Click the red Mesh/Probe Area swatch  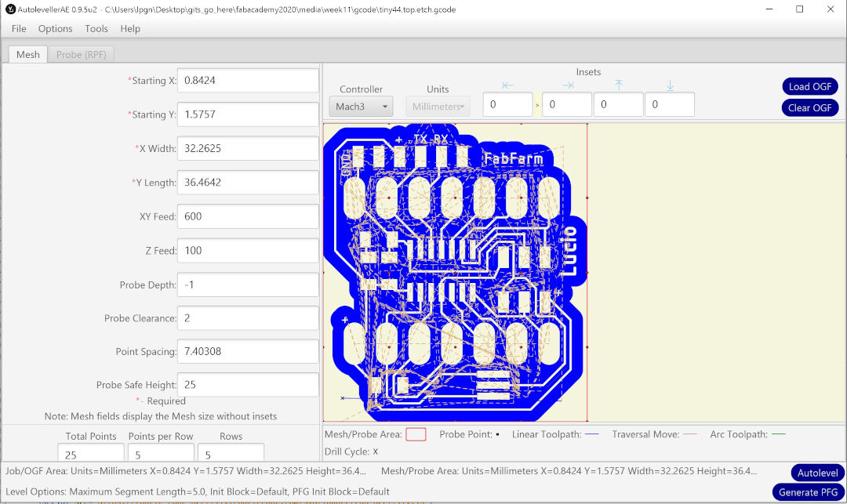pyautogui.click(x=416, y=434)
